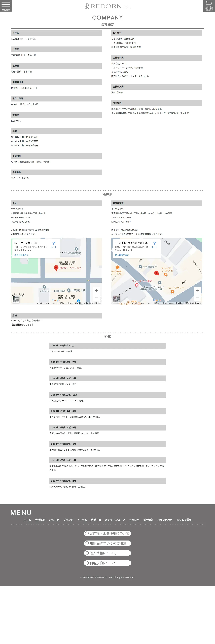Image resolution: width=215 pixels, height=644 pixels.
Task: Click the Google logo on the Osaka map
Action: click(x=56, y=300)
